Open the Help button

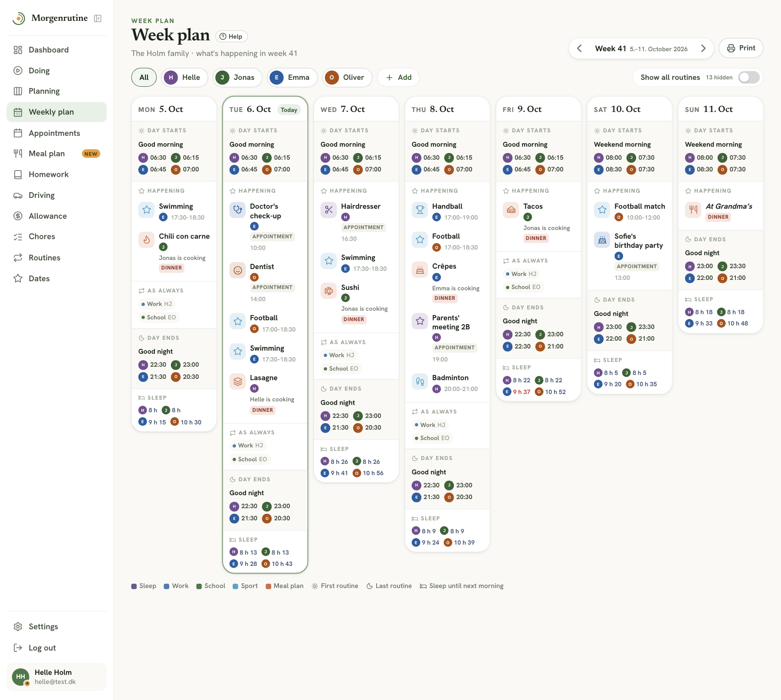coord(231,36)
